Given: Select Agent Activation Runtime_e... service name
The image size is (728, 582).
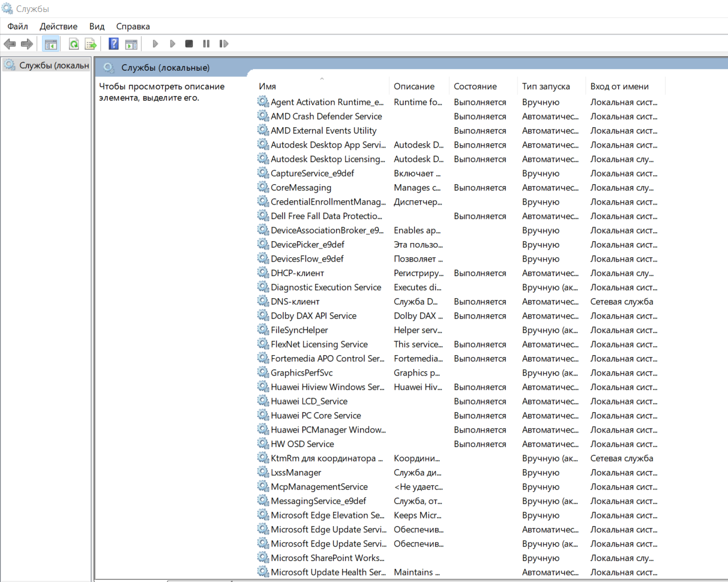Looking at the screenshot, I should click(327, 102).
